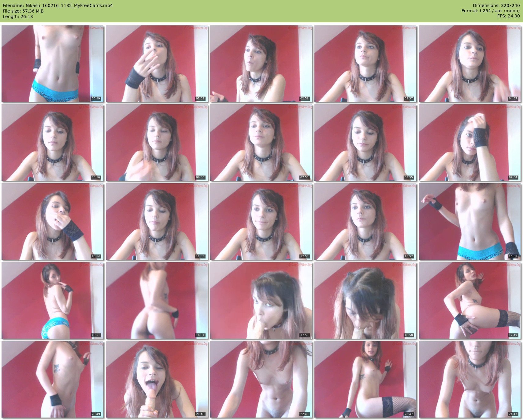Click the Filename line in the header
This screenshot has height=420, width=523.
(58, 6)
